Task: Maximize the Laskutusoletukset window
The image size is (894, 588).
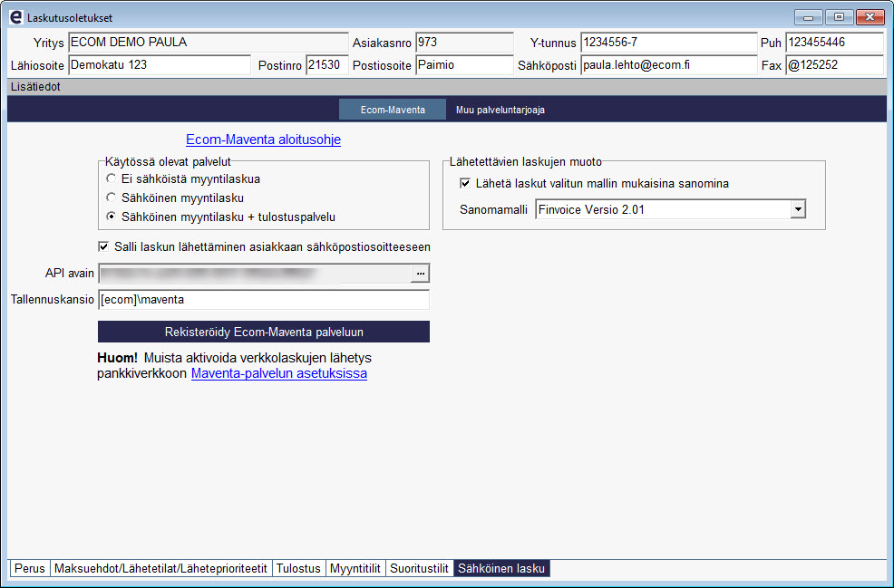Action: [839, 17]
